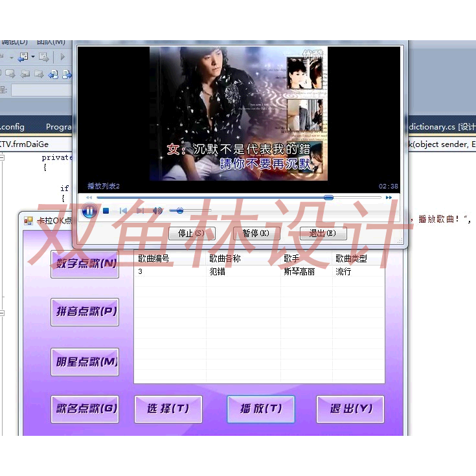Screen dimensions: 476x476
Task: Open the KTV.frmDaiGe class dropdown
Action: [x=36, y=144]
